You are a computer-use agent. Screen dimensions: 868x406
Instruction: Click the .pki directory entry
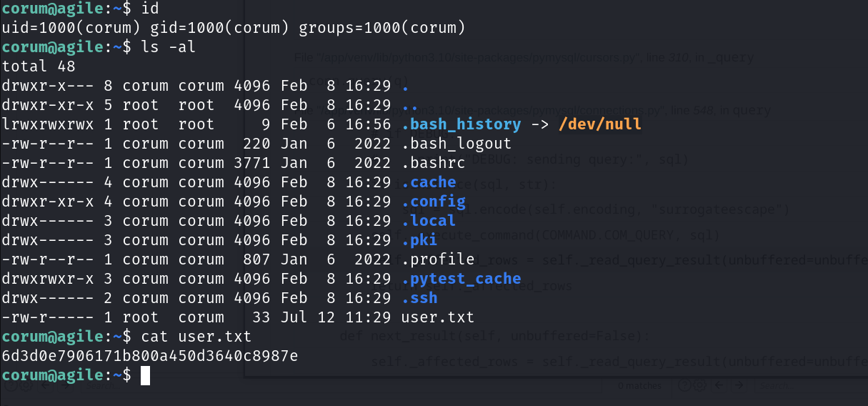click(419, 240)
